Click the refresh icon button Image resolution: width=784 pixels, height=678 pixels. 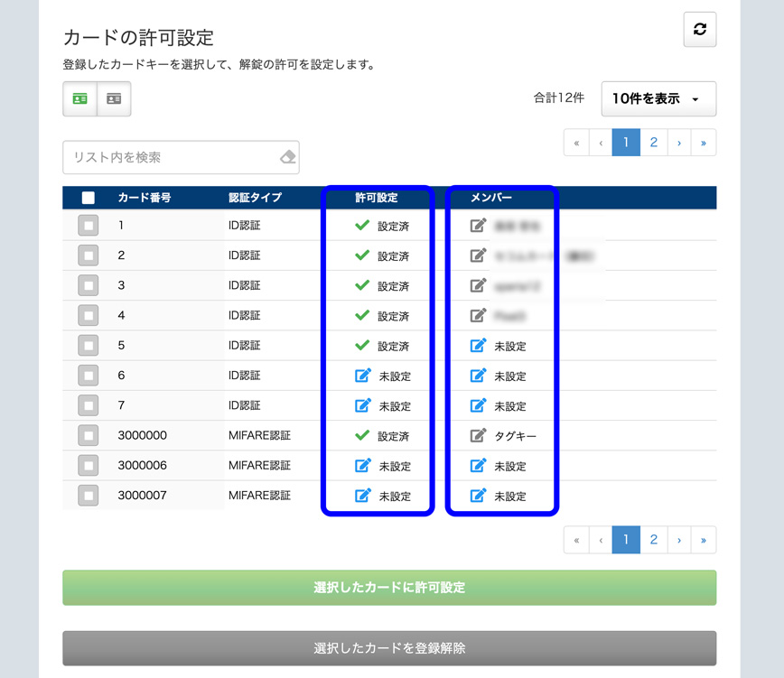tap(699, 30)
